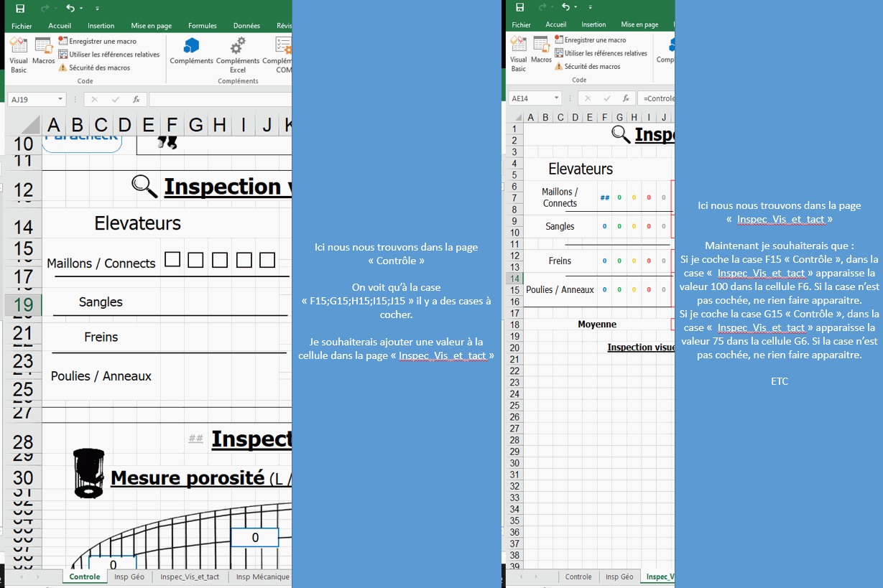Viewport: 883px width, 588px height.
Task: Tick the column H checkbox for Maillons / Connects
Action: point(220,259)
